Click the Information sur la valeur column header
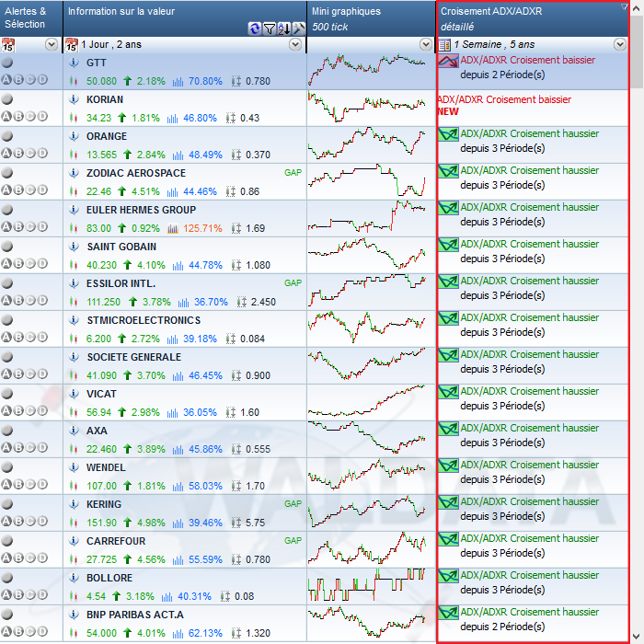Image resolution: width=644 pixels, height=644 pixels. (185, 18)
